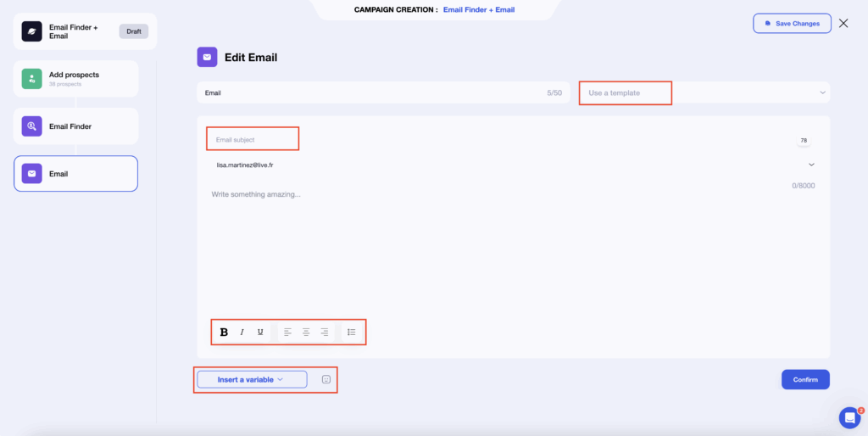Click the Save Changes button

(792, 23)
